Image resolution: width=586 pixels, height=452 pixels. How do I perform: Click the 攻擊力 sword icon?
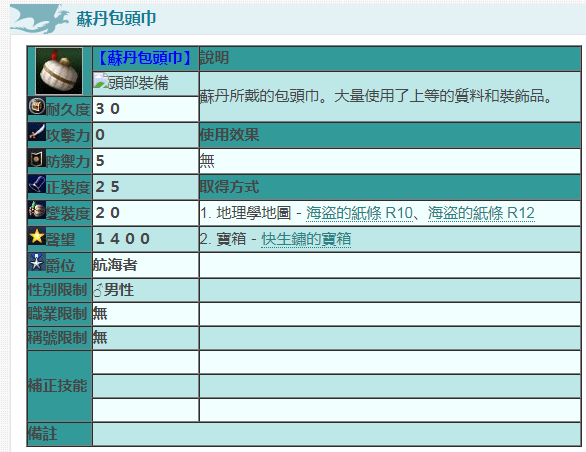point(37,132)
